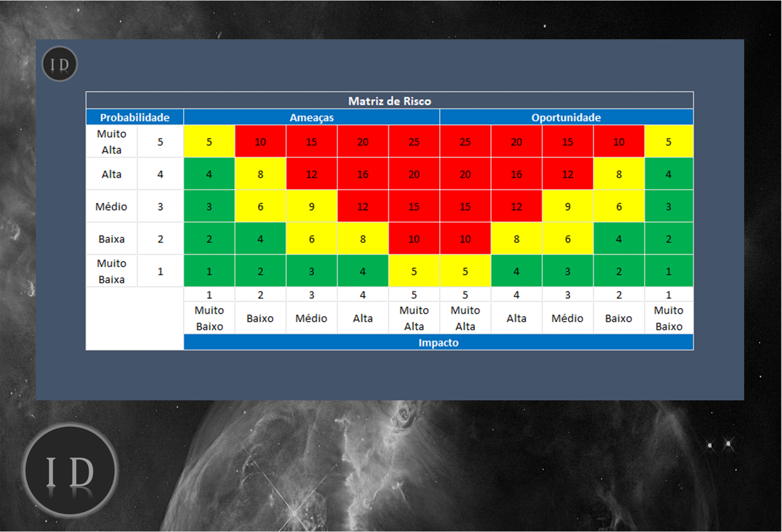Click the 'Probabilidade' header cell
Image resolution: width=782 pixels, height=532 pixels.
(x=135, y=117)
